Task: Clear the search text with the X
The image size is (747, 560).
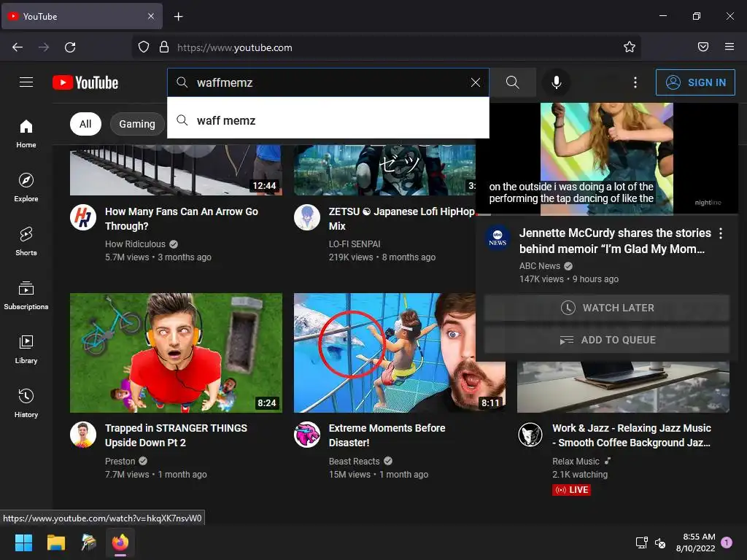Action: 475,82
